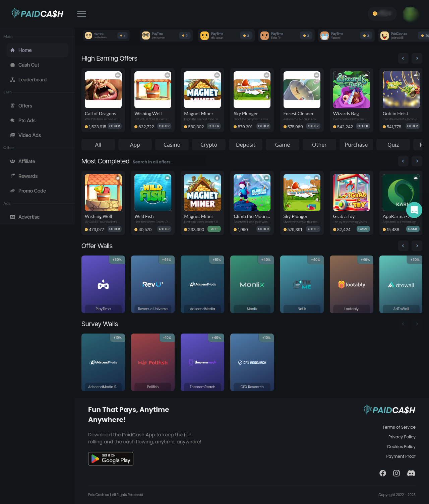The image size is (429, 504).
Task: Open Goblin Heist offer thumbnail
Action: coord(401,90)
